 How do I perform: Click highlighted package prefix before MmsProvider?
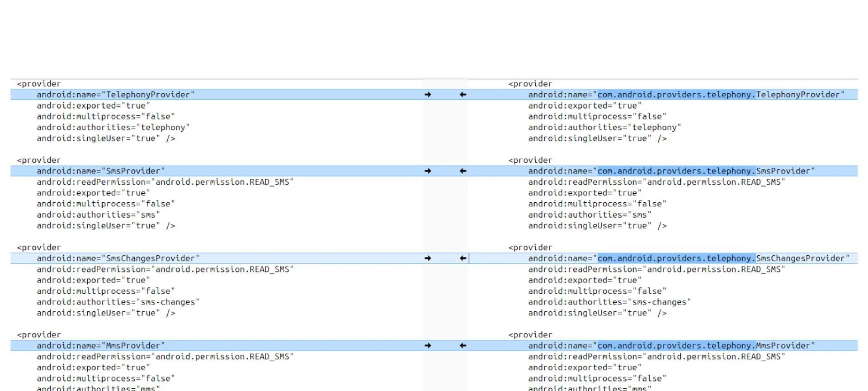tap(676, 346)
